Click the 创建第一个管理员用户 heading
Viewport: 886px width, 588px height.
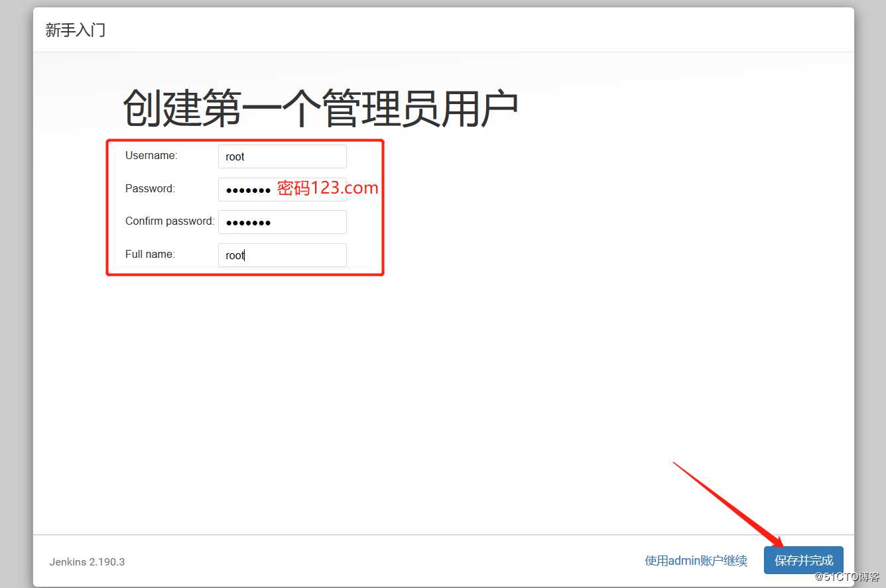pyautogui.click(x=320, y=109)
